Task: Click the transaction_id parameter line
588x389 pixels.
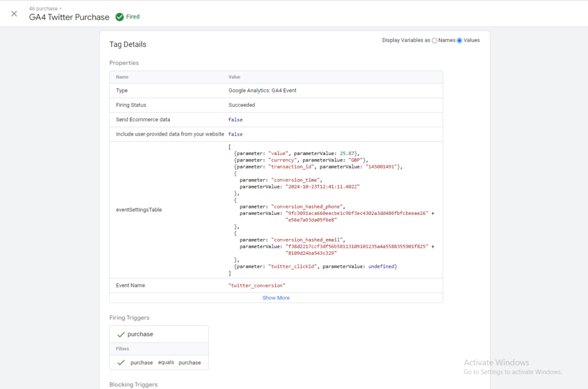Action: click(x=318, y=167)
